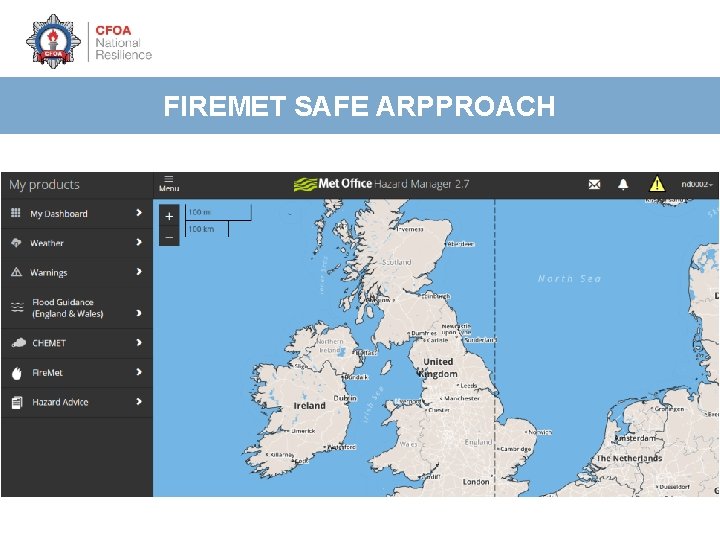
Task: Open Weather menu item
Action: click(77, 243)
